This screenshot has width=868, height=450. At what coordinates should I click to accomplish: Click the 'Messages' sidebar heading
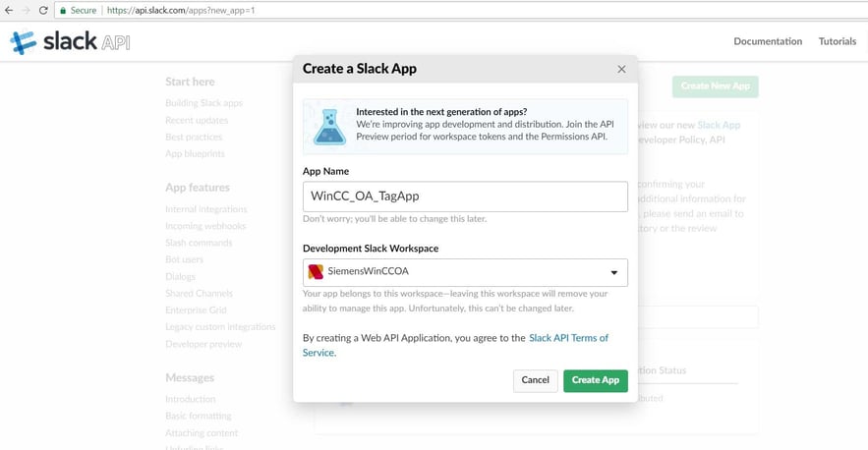point(190,378)
